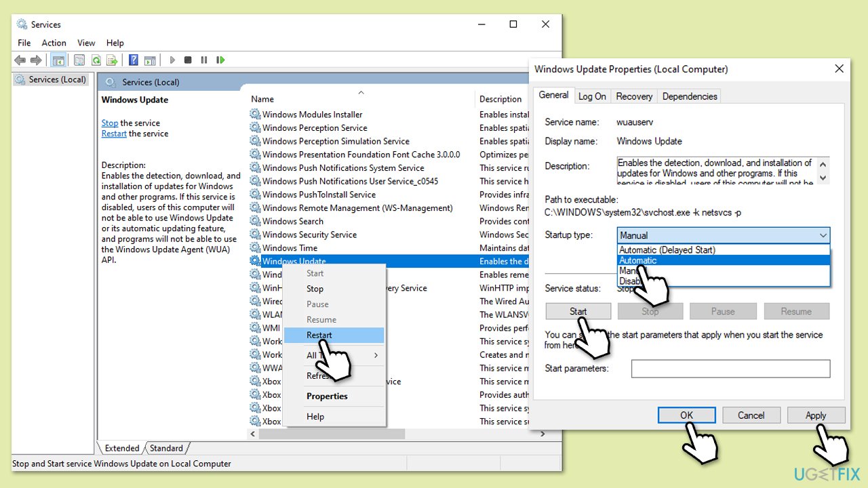Click the Refresh toolbar icon
This screenshot has height=488, width=868.
pos(96,60)
